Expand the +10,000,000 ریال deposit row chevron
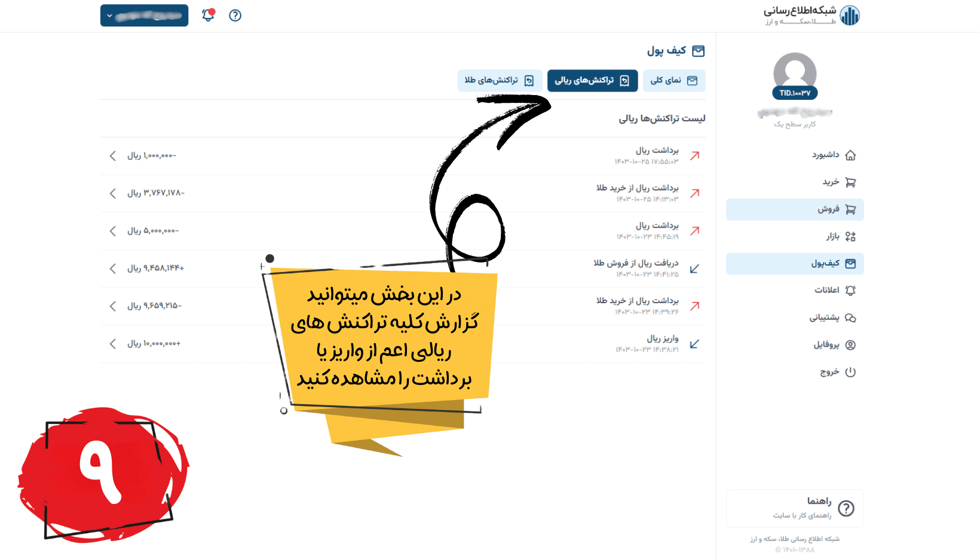980x559 pixels. point(113,344)
